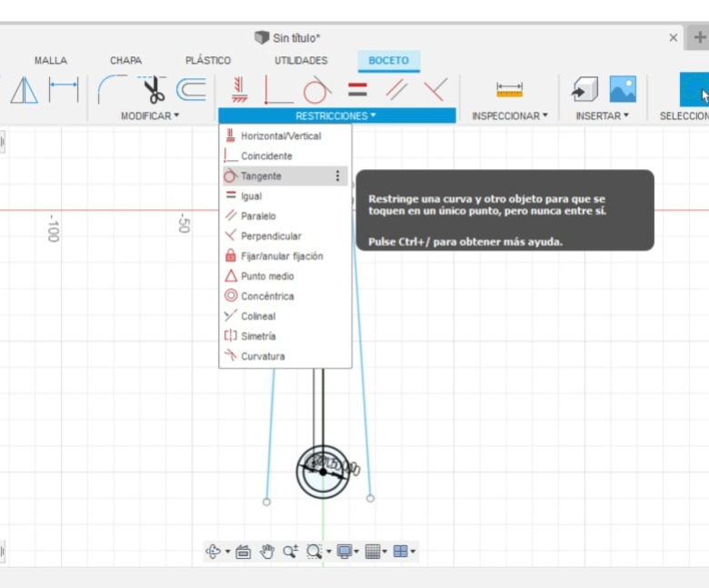Screen dimensions: 709x588
Task: Choose Coincidente from the menu
Action: click(x=285, y=156)
